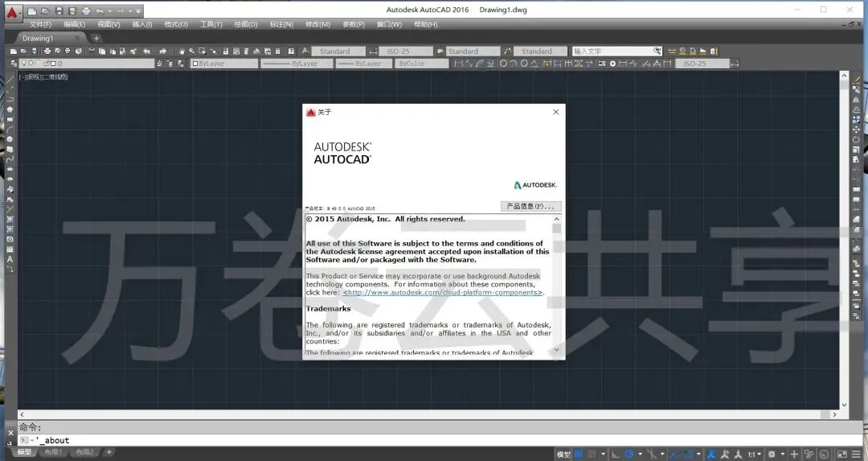Open the 绘图(D) menu
868x461 pixels.
[246, 24]
